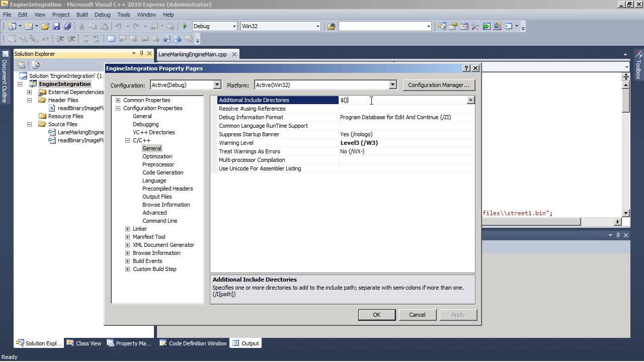
Task: Collapse the C/C++ tree node
Action: [127, 140]
